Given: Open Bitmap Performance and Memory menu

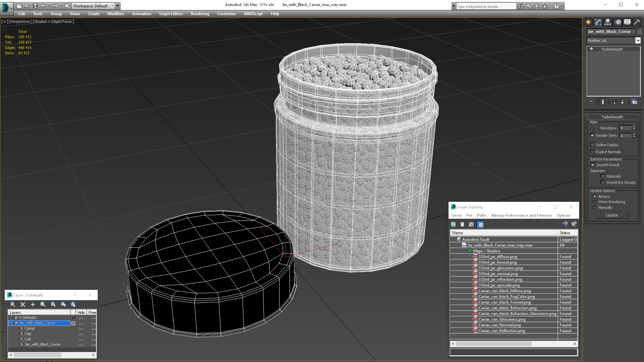Looking at the screenshot, I should (521, 215).
